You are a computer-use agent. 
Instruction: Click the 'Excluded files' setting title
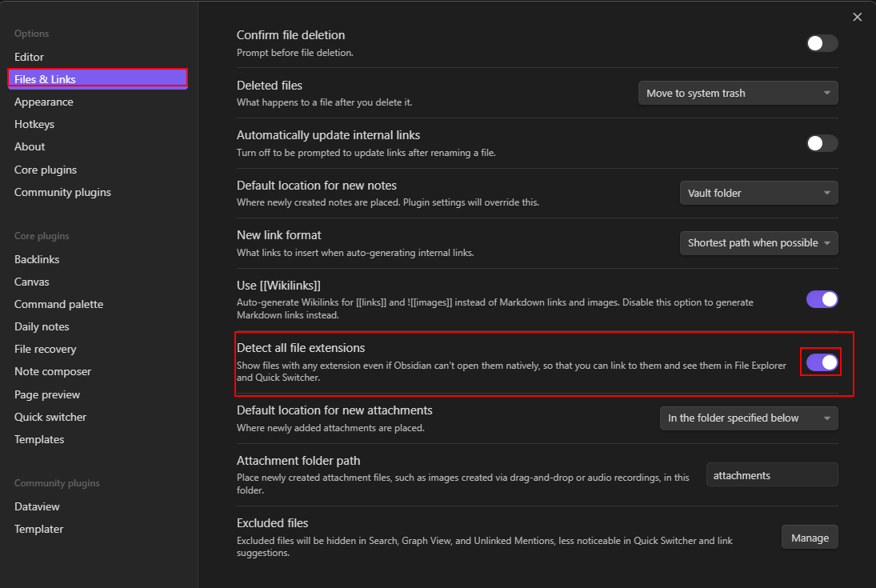coord(272,523)
